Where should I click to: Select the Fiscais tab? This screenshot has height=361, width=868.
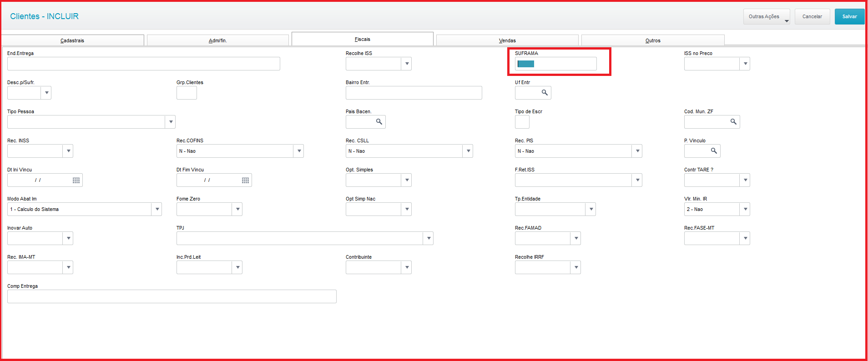click(363, 39)
